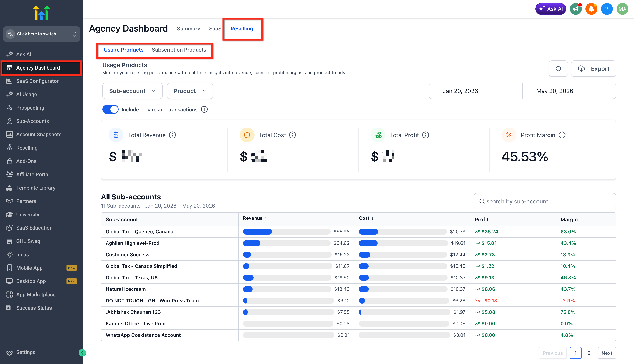Click the Global Tax Quebec revenue bar
634x364 pixels.
[286, 231]
